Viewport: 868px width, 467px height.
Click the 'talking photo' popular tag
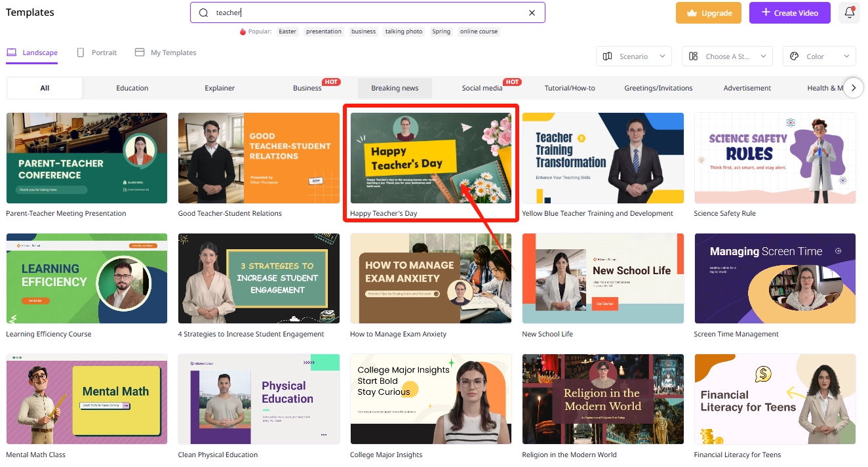[x=404, y=31]
